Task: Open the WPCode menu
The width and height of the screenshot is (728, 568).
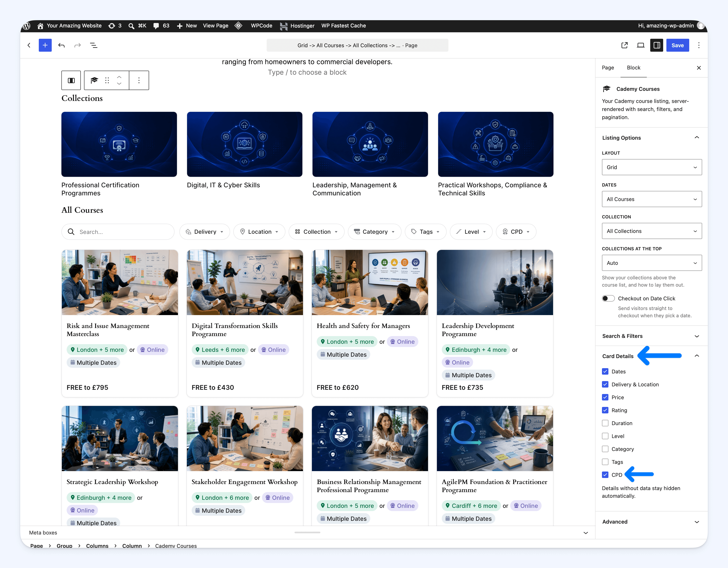Action: click(262, 26)
